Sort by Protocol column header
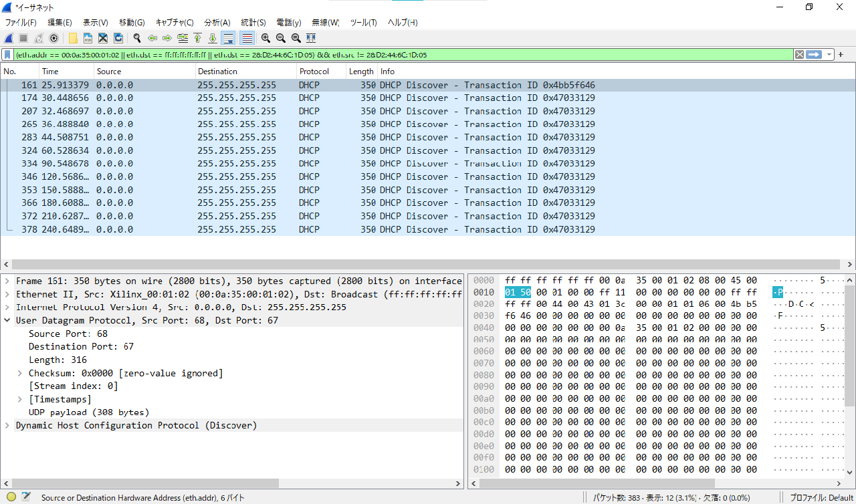Screen dimensions: 856x504 pos(322,72)
